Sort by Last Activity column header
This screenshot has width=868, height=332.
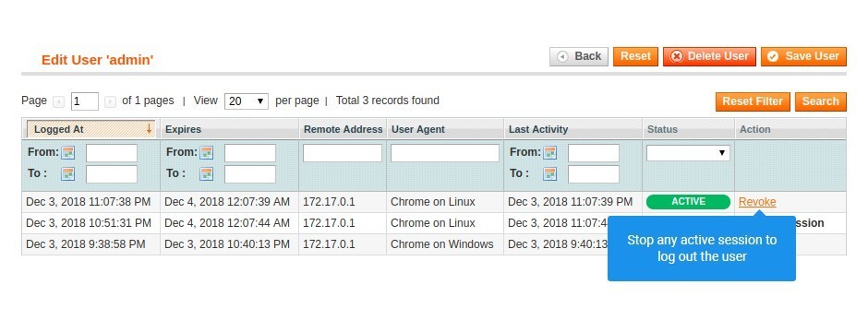[x=538, y=129]
